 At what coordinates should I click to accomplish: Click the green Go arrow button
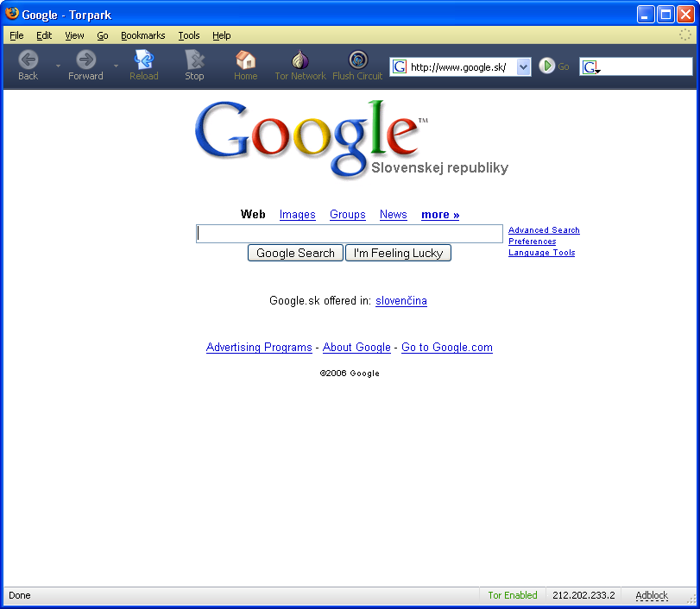pos(546,66)
